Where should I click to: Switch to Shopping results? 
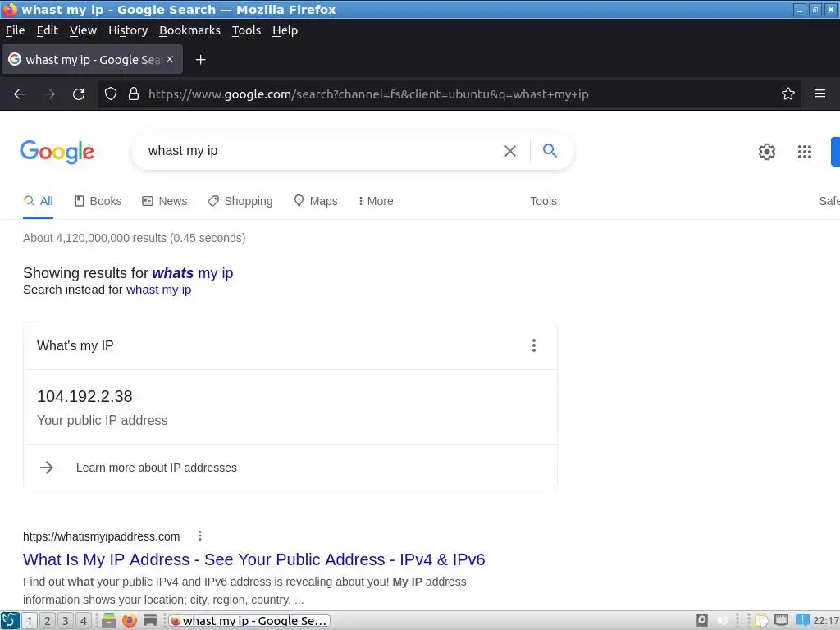(x=240, y=201)
